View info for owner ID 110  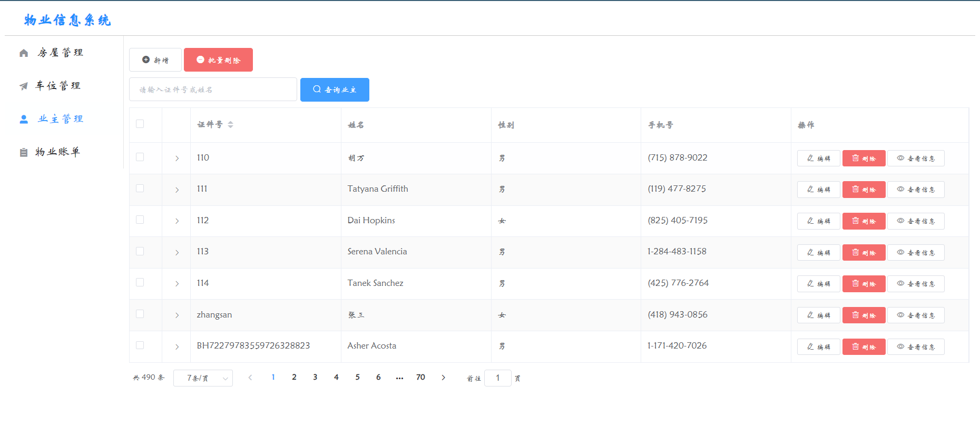(916, 158)
